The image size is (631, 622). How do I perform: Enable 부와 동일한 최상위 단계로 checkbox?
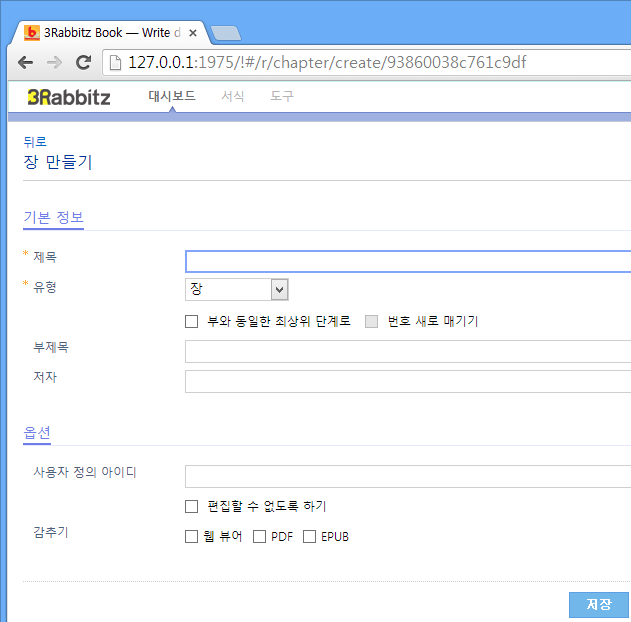[192, 321]
